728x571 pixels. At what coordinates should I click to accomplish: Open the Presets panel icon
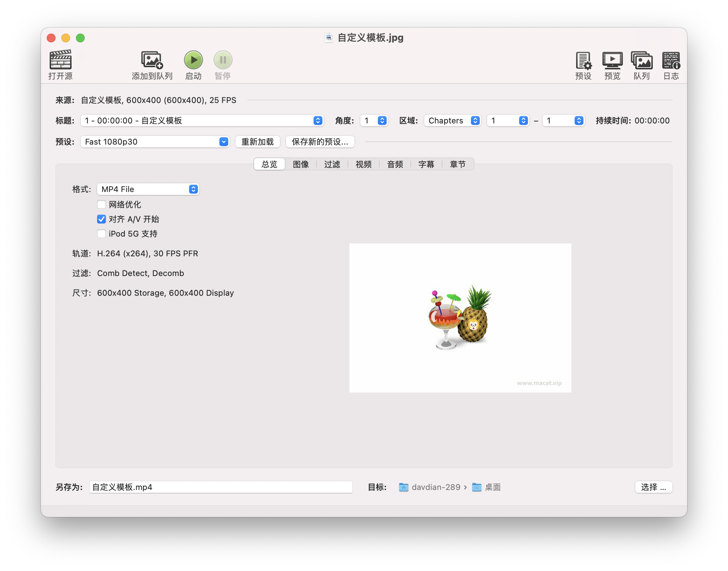(583, 60)
